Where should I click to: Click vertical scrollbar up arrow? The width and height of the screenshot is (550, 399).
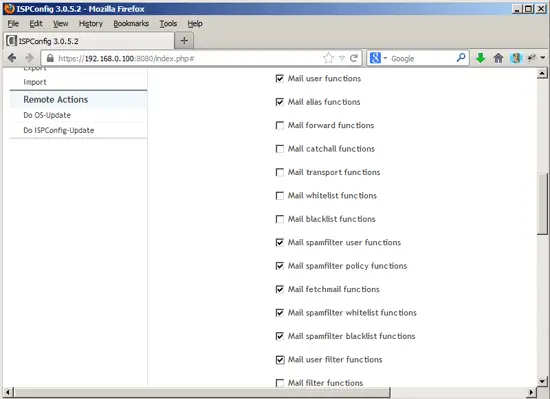pos(542,73)
